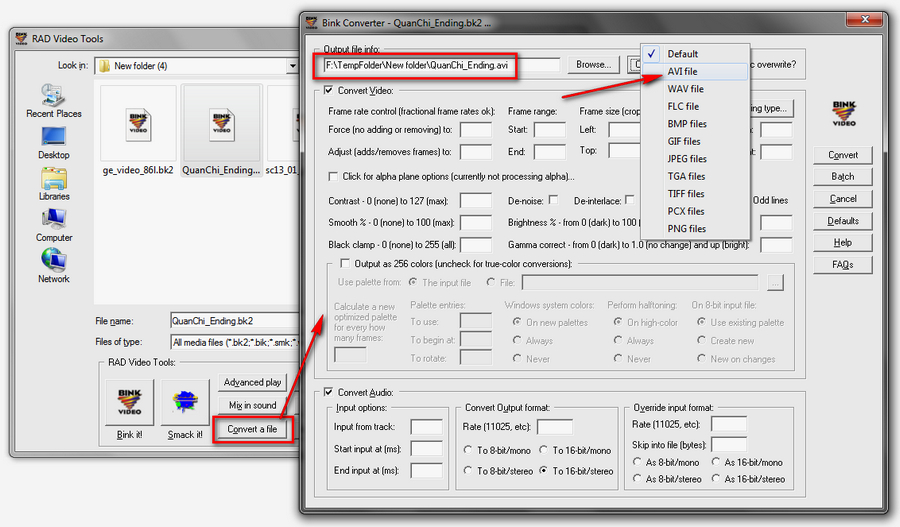Click Skip into file bytes field
900x527 pixels.
pos(729,445)
